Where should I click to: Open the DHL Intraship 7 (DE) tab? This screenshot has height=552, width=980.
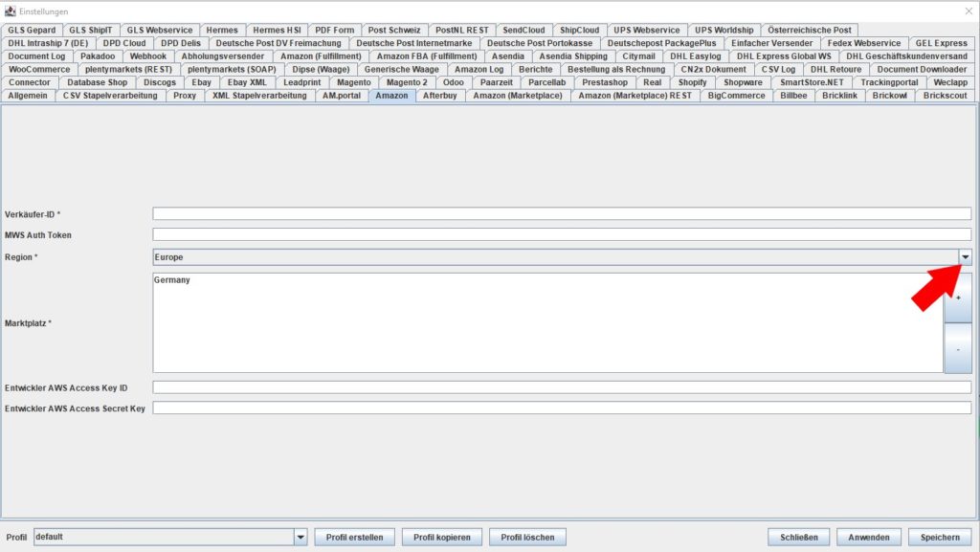pyautogui.click(x=48, y=43)
